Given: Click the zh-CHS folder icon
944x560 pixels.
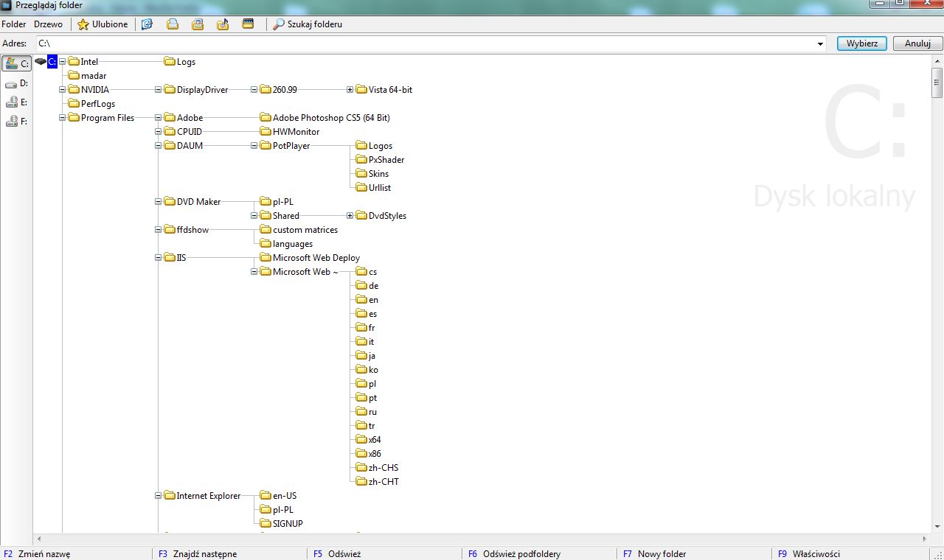Looking at the screenshot, I should point(361,468).
